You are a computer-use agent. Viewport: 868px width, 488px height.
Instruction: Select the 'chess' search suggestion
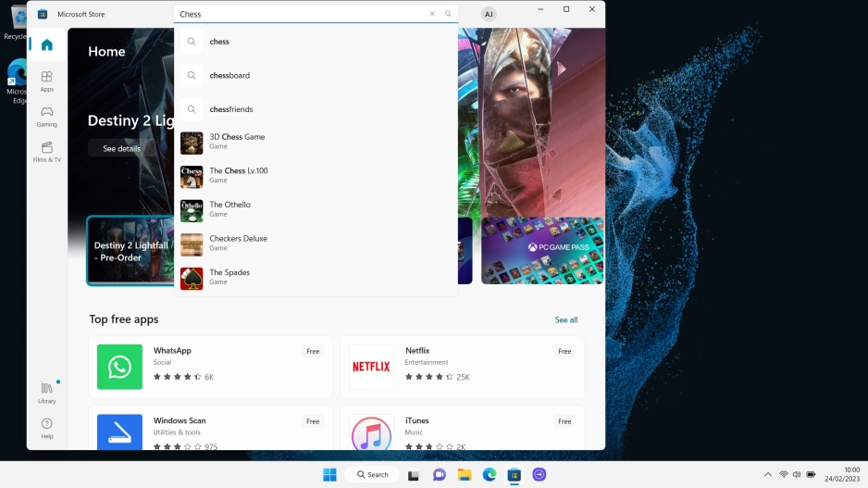coord(316,42)
